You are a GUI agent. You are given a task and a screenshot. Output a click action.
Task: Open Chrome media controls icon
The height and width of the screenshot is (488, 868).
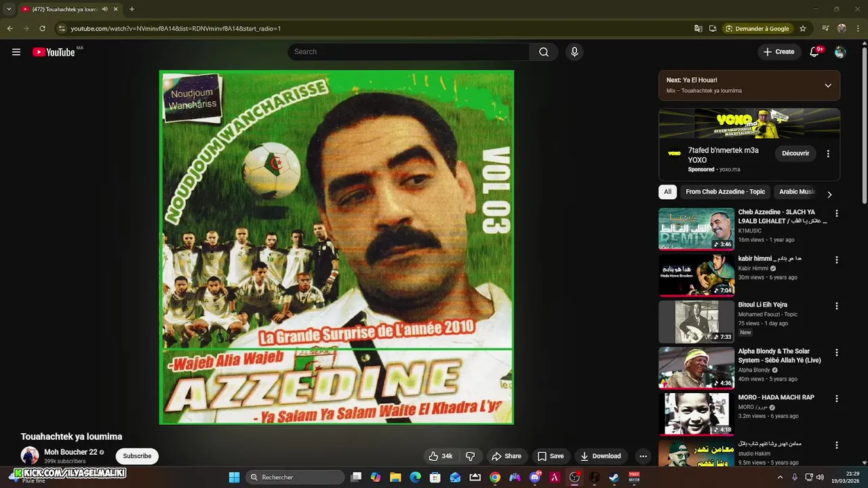point(825,28)
